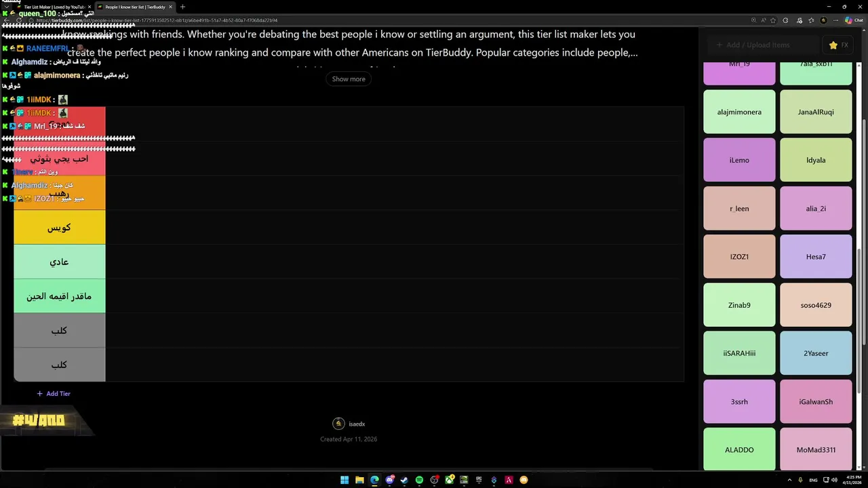Select the alajmimonera item card

pyautogui.click(x=739, y=112)
